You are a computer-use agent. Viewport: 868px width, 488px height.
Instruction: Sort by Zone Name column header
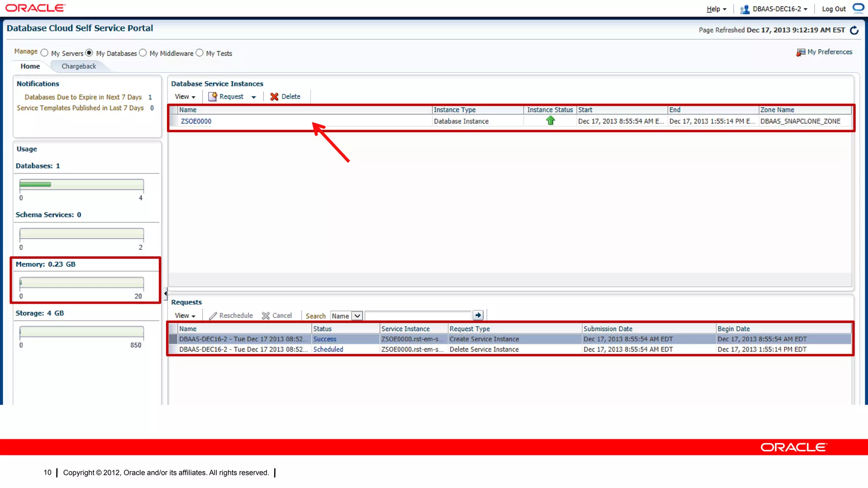coord(804,110)
